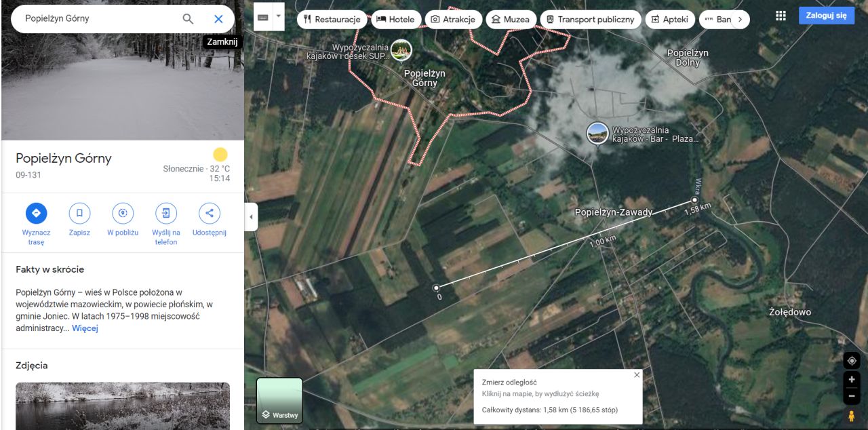The width and height of the screenshot is (868, 430).
Task: Click the Całkowity dystans 1,58 km text
Action: [x=550, y=410]
